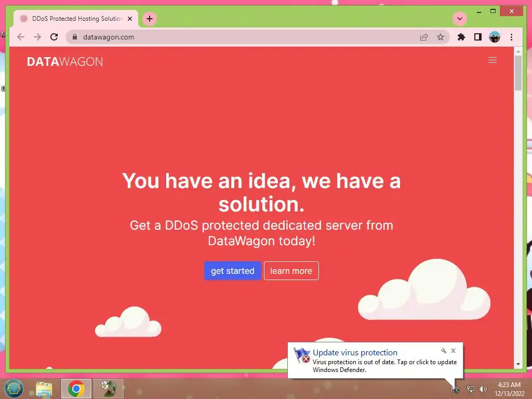Open the Update virus protection notification
The height and width of the screenshot is (399, 532).
[375, 361]
